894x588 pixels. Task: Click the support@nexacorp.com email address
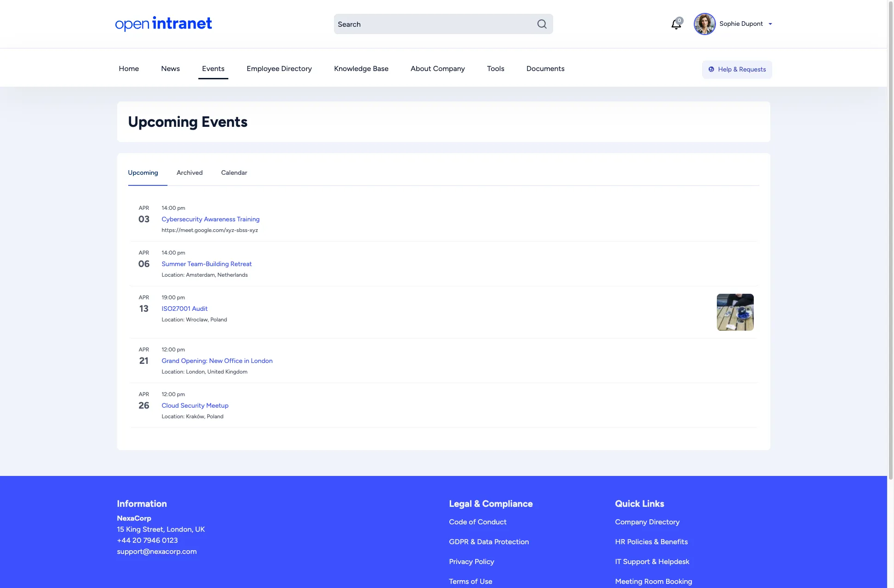(x=157, y=552)
